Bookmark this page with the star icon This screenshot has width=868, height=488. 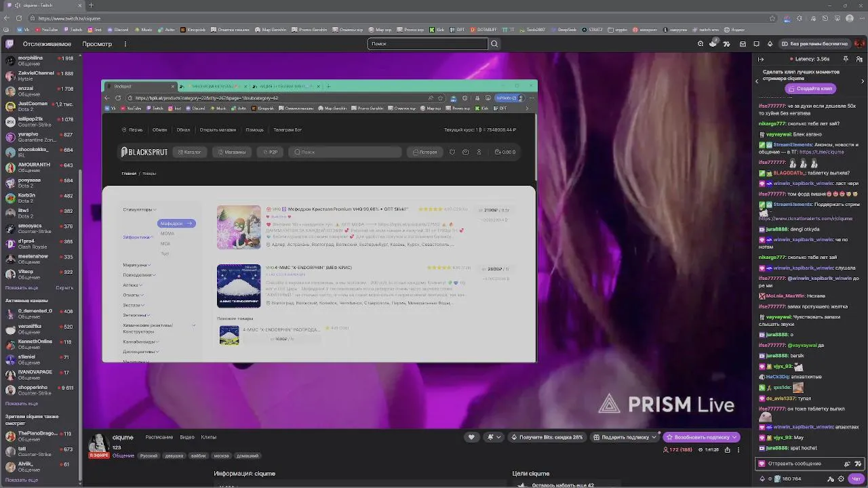pyautogui.click(x=772, y=18)
